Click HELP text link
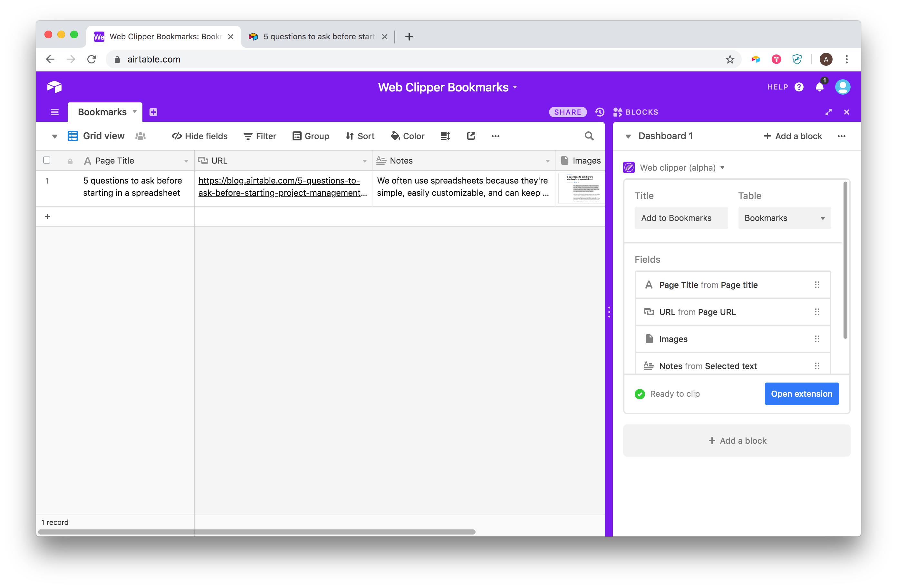 777,87
